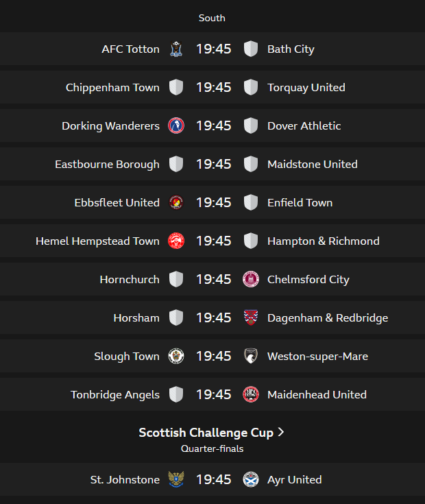Screen dimensions: 425x504
Task: Click the St. Johnstone club crest
Action: (176, 479)
